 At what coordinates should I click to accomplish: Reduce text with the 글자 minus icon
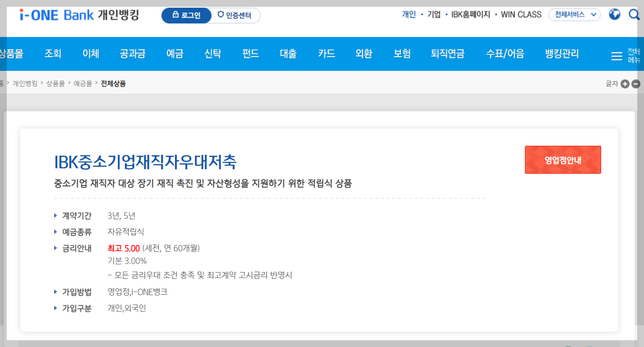(x=636, y=84)
